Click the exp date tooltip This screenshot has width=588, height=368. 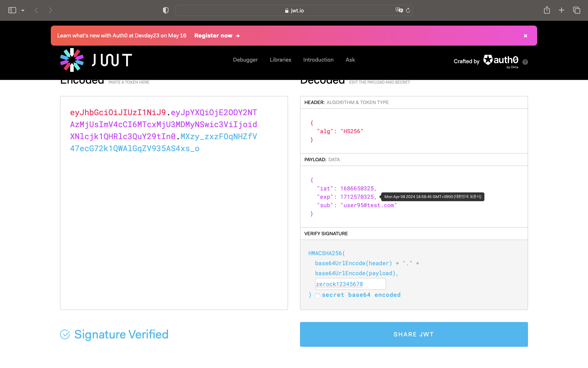click(x=433, y=197)
